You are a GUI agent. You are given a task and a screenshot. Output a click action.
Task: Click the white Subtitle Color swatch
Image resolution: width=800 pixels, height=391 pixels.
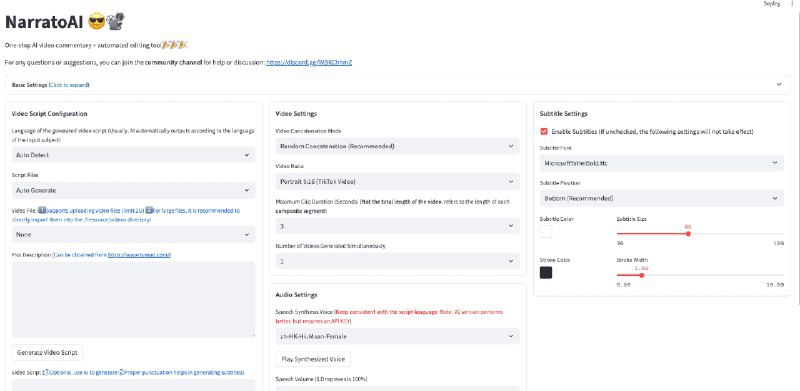(x=546, y=232)
